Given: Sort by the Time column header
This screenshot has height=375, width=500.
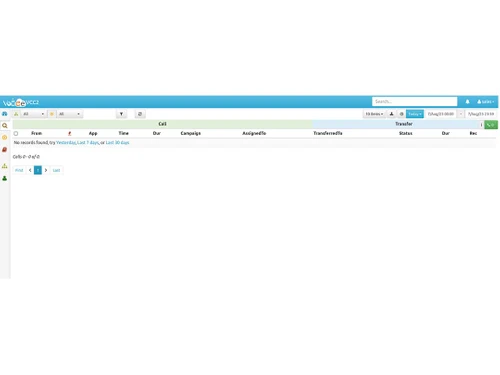Looking at the screenshot, I should click(123, 133).
